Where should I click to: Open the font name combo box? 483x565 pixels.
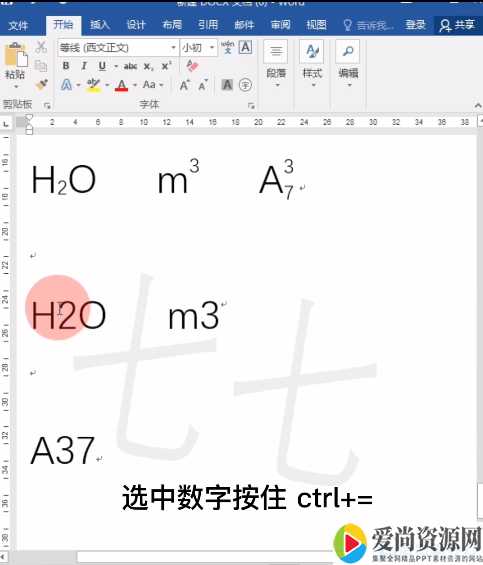(x=118, y=48)
